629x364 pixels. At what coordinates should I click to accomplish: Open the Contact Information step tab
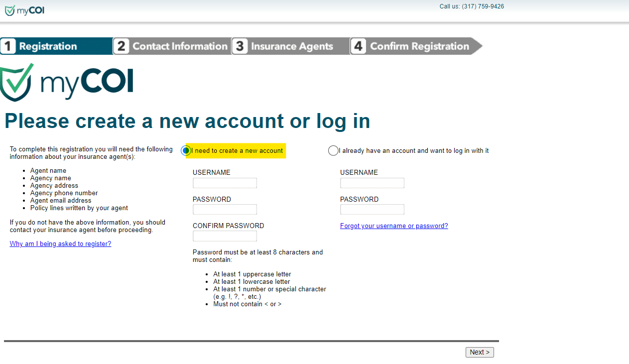(172, 46)
